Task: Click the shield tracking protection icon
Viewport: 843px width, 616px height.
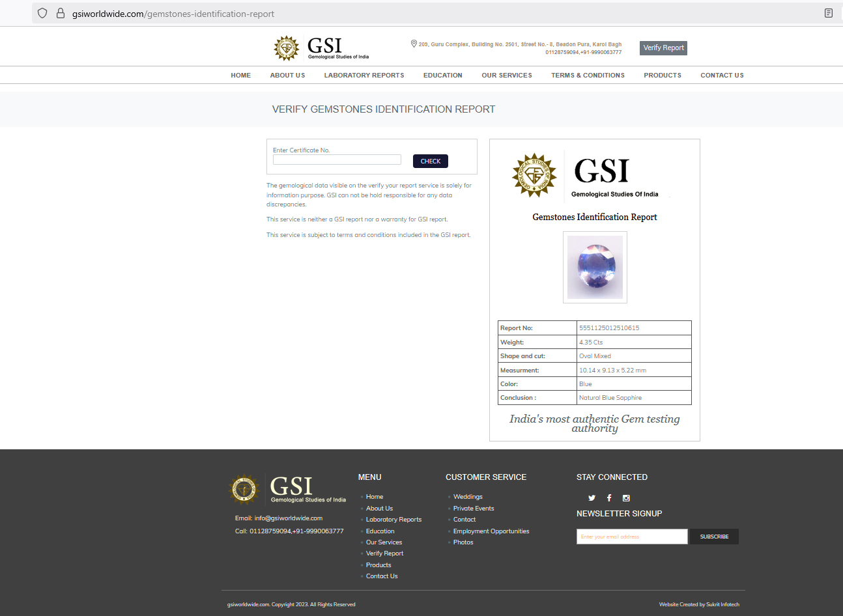Action: pyautogui.click(x=42, y=13)
